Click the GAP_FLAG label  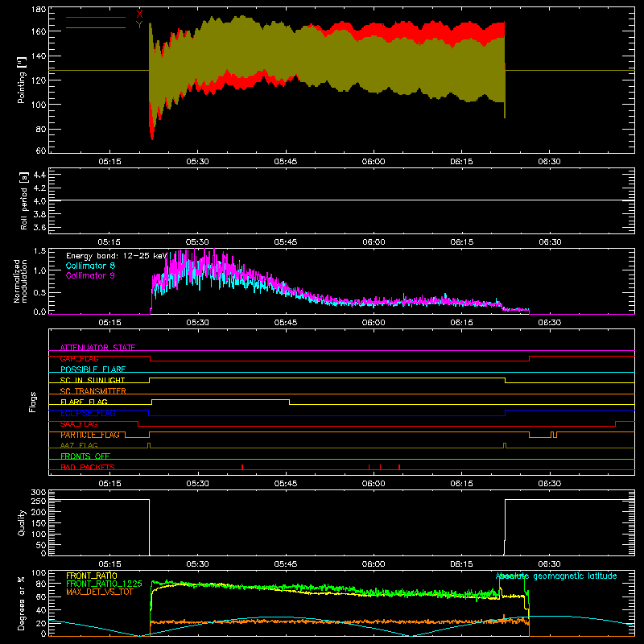(79, 358)
